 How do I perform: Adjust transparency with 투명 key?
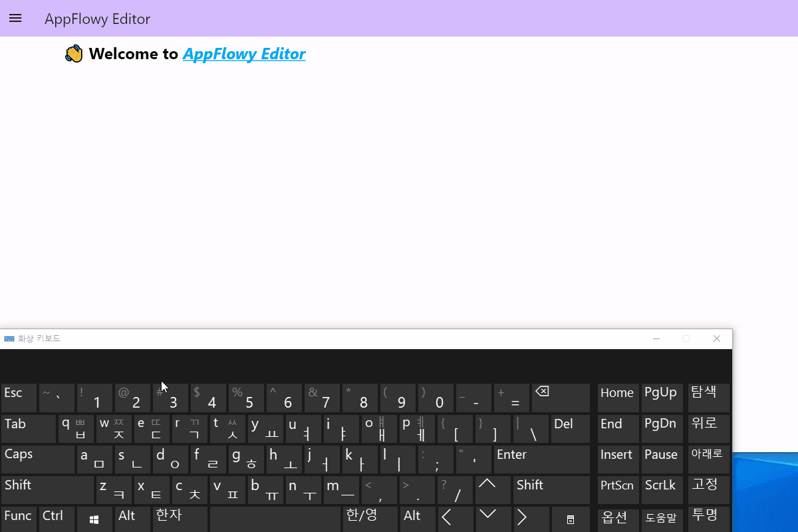(708, 518)
